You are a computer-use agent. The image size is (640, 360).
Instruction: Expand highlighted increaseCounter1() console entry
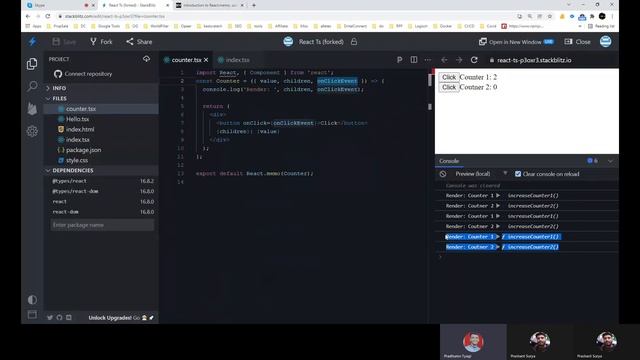tap(498, 237)
